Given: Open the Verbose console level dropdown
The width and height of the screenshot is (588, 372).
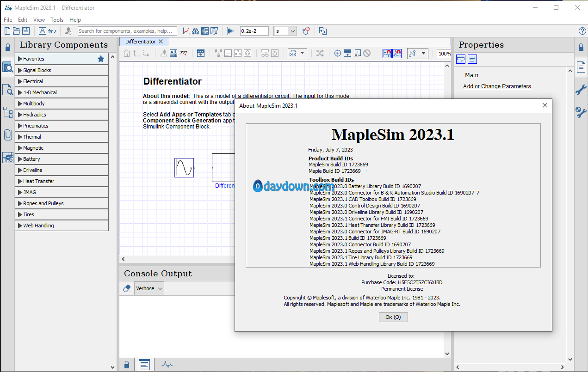Looking at the screenshot, I should 149,288.
